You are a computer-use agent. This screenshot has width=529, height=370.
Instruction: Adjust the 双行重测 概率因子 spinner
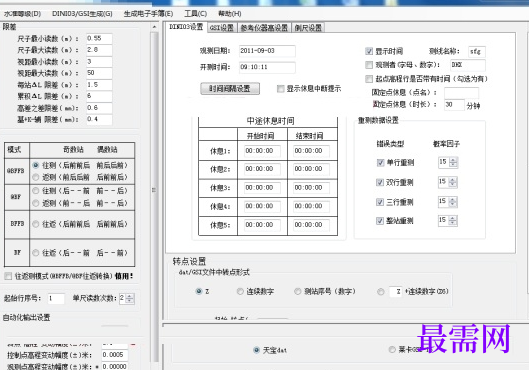(453, 182)
